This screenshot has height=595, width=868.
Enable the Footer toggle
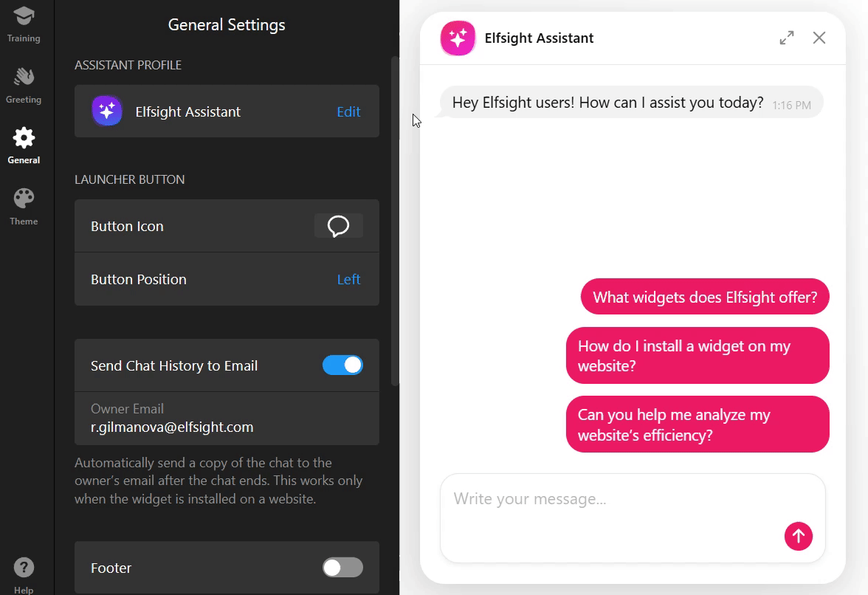click(342, 568)
